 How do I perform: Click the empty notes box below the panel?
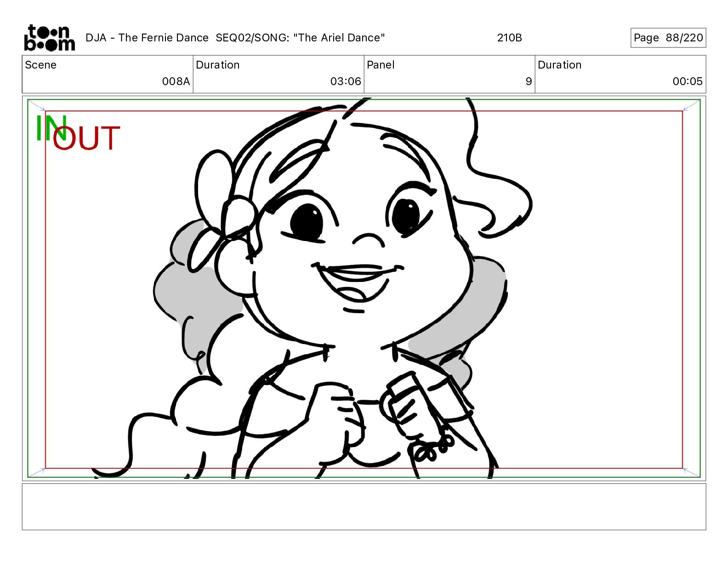364,506
